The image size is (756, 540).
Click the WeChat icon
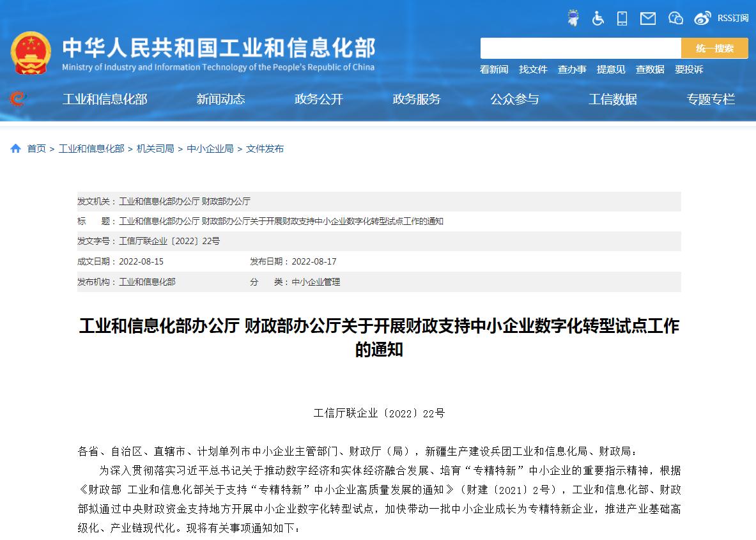(675, 18)
